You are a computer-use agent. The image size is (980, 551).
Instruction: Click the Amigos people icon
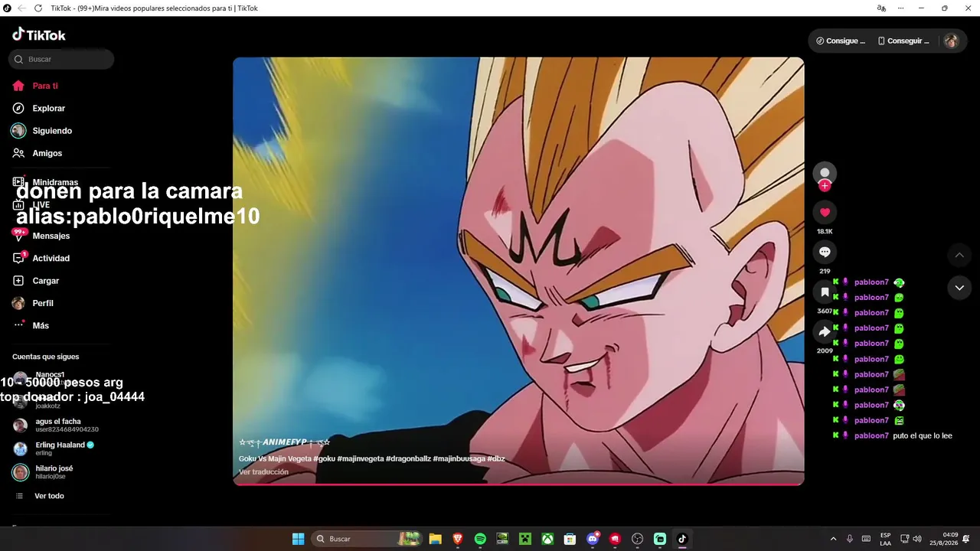click(x=18, y=153)
